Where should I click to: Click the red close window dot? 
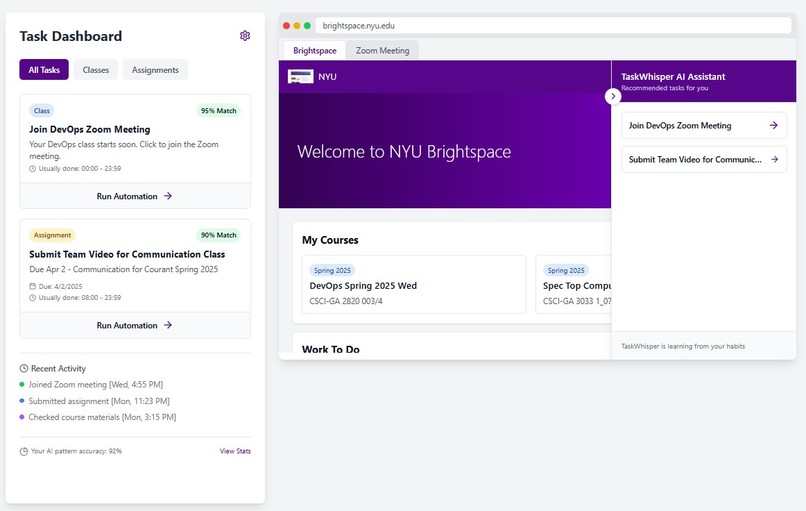coord(287,26)
